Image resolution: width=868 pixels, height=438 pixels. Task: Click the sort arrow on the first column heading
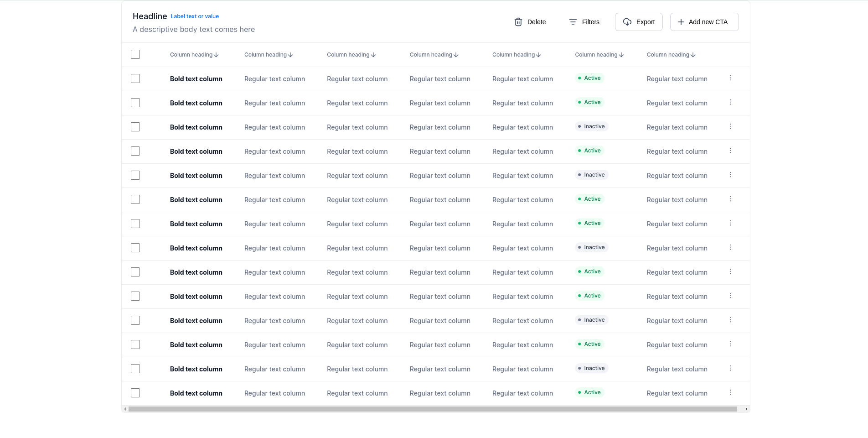tap(216, 54)
